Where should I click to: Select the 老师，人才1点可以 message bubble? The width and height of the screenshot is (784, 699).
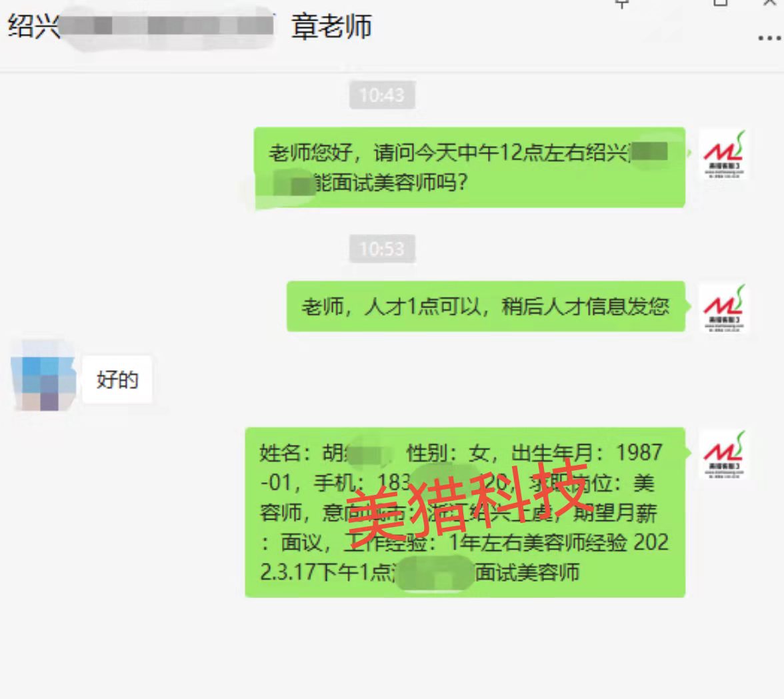pos(485,306)
